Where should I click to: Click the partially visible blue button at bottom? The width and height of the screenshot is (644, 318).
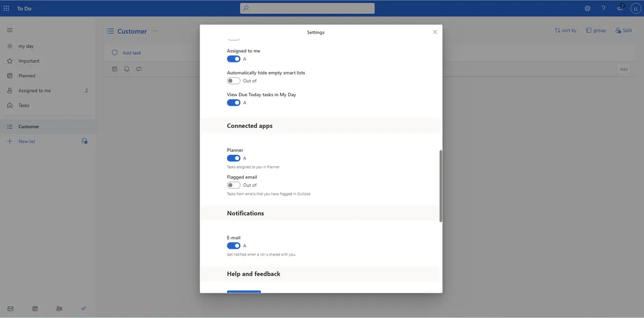(244, 292)
